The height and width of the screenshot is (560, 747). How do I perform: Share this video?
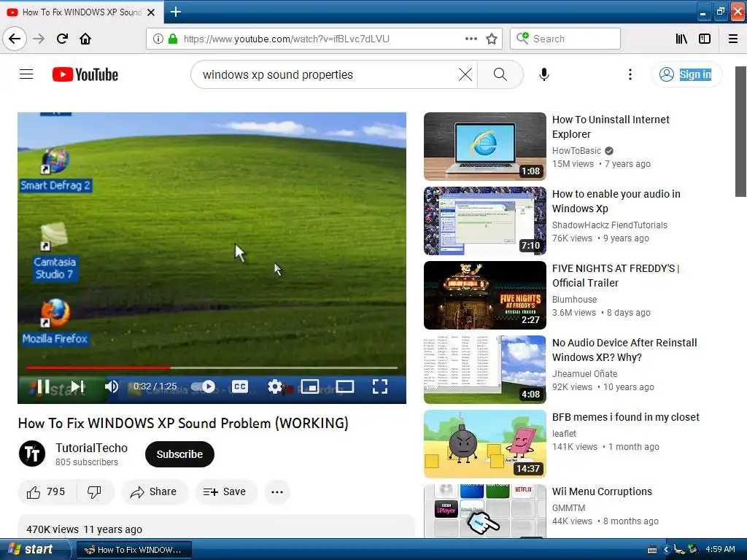[154, 492]
